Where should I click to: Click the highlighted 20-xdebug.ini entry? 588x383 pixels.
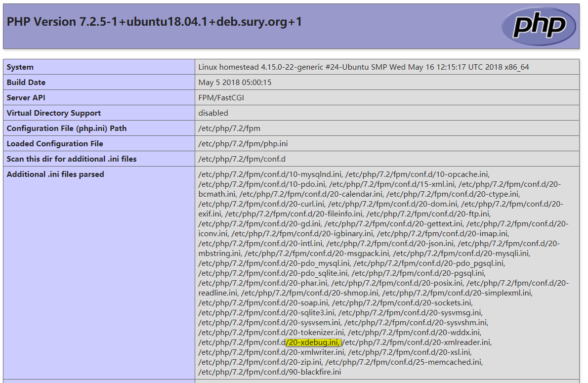click(313, 342)
